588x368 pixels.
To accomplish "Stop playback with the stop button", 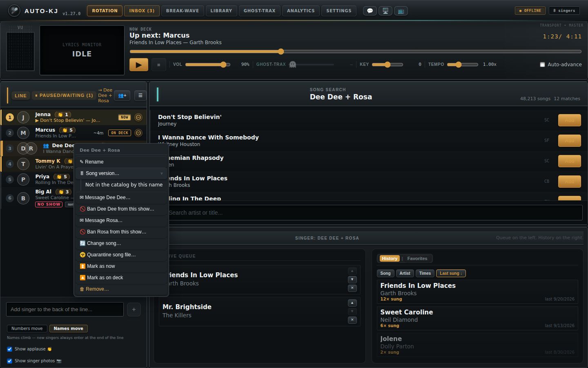I will tap(159, 65).
